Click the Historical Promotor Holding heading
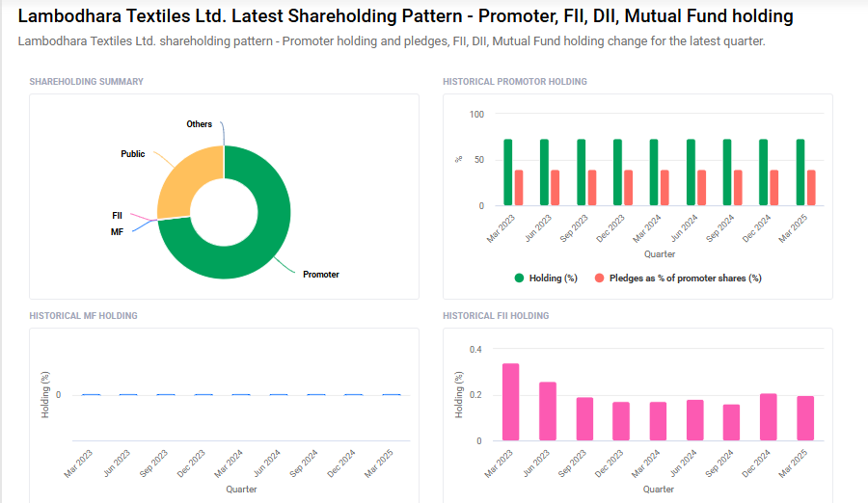This screenshot has height=503, width=868. pyautogui.click(x=515, y=81)
